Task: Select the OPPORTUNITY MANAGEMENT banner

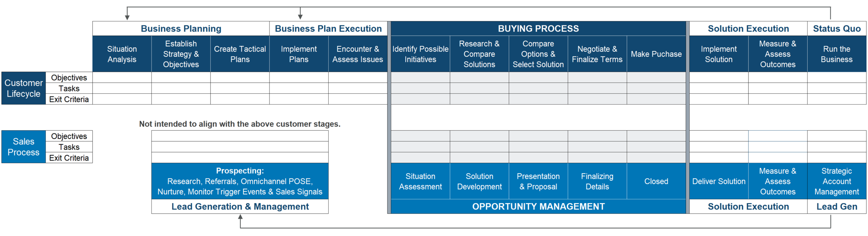Action: pyautogui.click(x=538, y=206)
